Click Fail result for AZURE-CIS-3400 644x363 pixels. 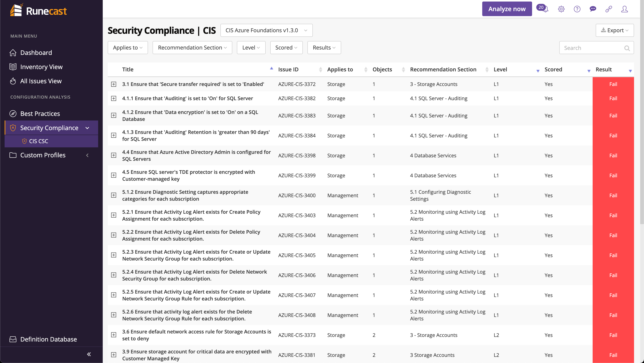613,195
